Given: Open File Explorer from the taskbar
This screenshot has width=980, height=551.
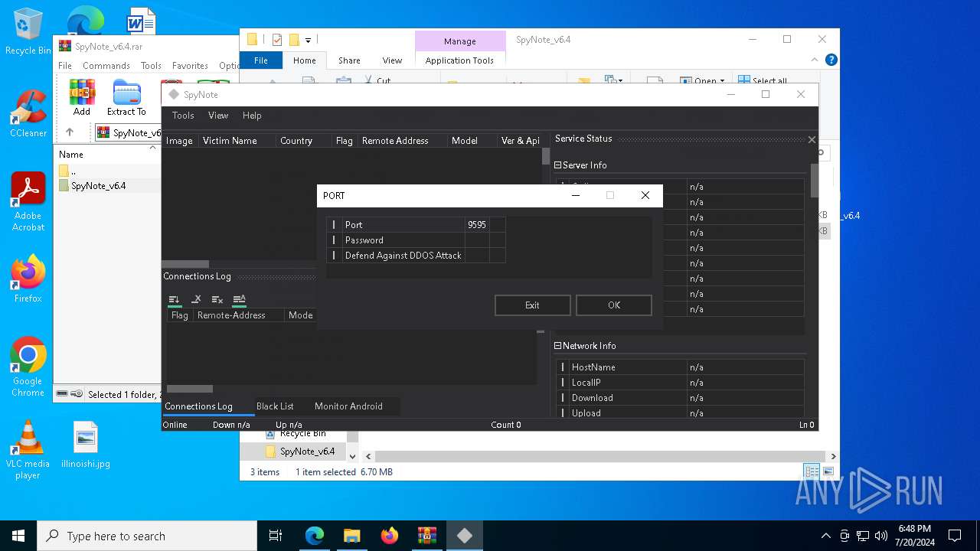Looking at the screenshot, I should (x=351, y=536).
